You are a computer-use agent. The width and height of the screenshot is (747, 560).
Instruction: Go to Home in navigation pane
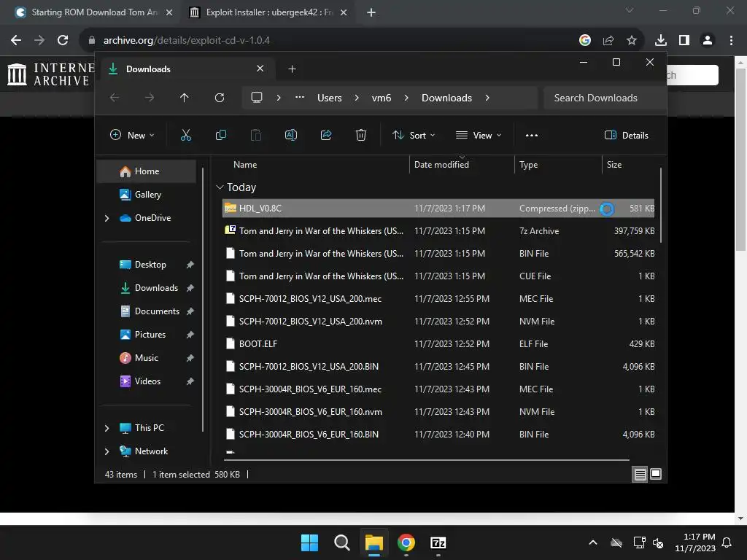tap(146, 171)
